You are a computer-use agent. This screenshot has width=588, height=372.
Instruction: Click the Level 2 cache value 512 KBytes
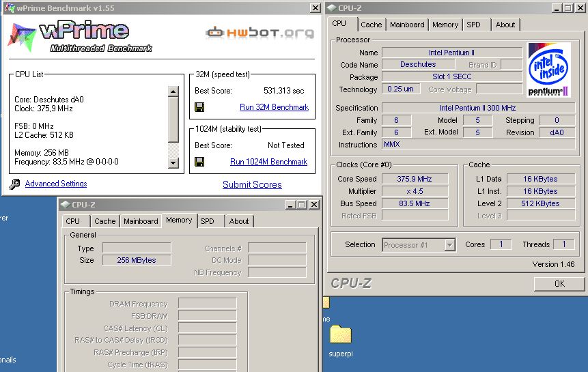(540, 204)
